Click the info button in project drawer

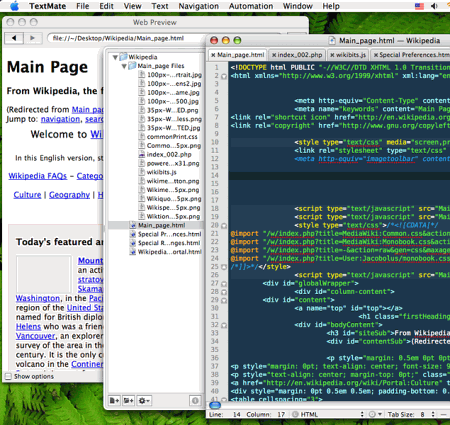(x=195, y=400)
